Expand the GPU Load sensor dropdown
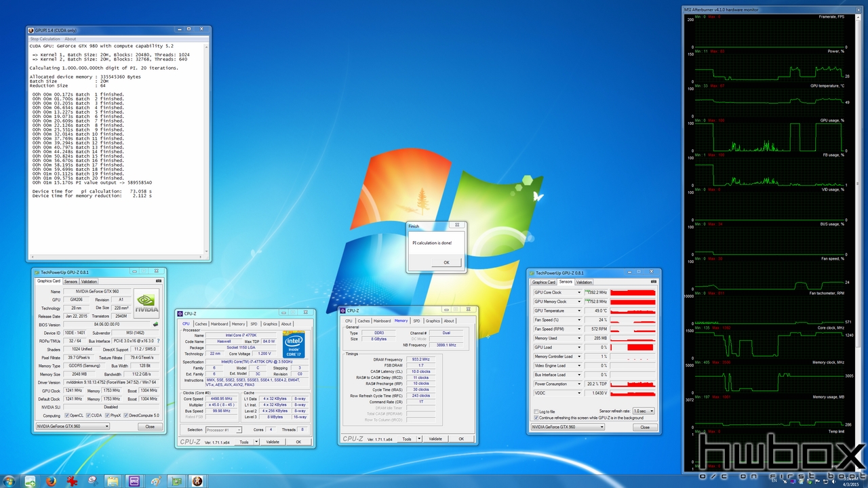 click(x=579, y=347)
